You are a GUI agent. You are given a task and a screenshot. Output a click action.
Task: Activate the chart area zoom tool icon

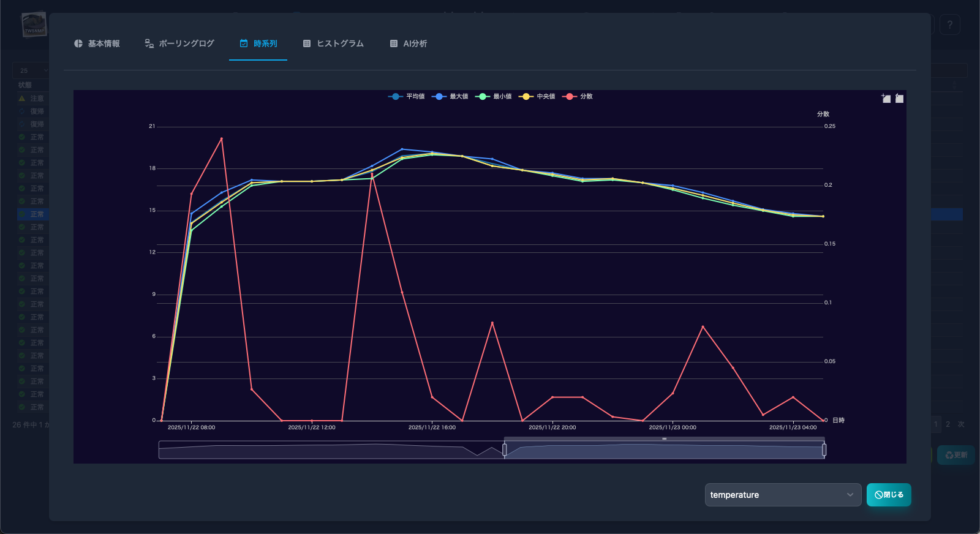point(886,98)
